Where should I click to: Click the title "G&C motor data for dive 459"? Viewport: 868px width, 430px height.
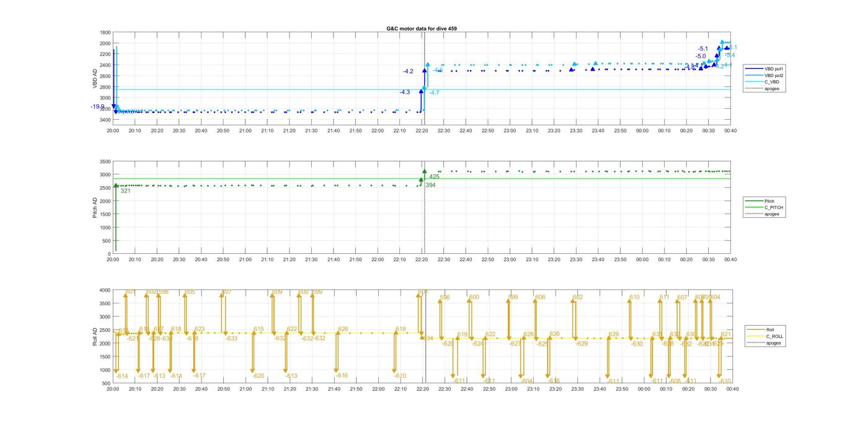[422, 29]
